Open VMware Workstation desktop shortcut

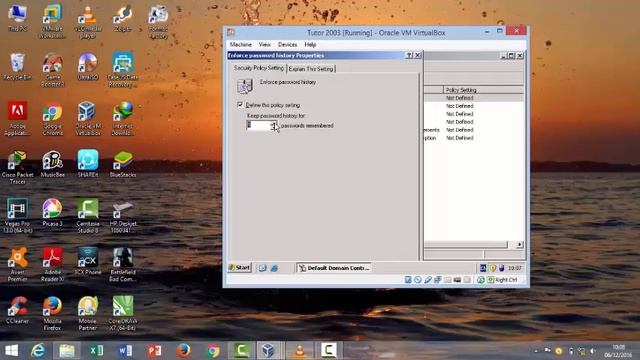tap(52, 22)
